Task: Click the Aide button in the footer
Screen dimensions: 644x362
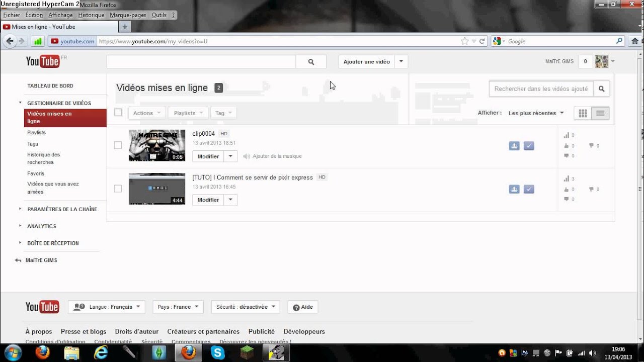Action: pyautogui.click(x=303, y=307)
